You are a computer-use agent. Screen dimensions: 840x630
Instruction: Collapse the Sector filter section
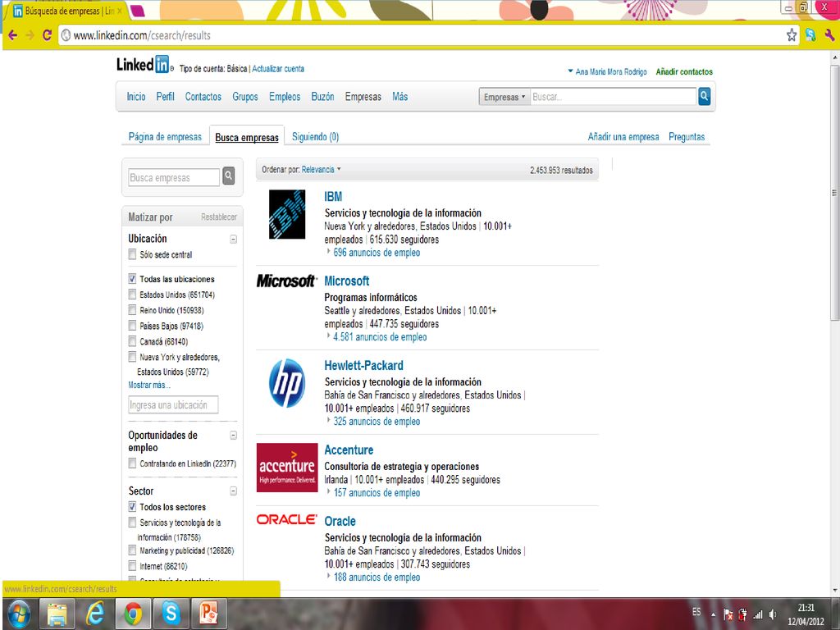point(234,491)
